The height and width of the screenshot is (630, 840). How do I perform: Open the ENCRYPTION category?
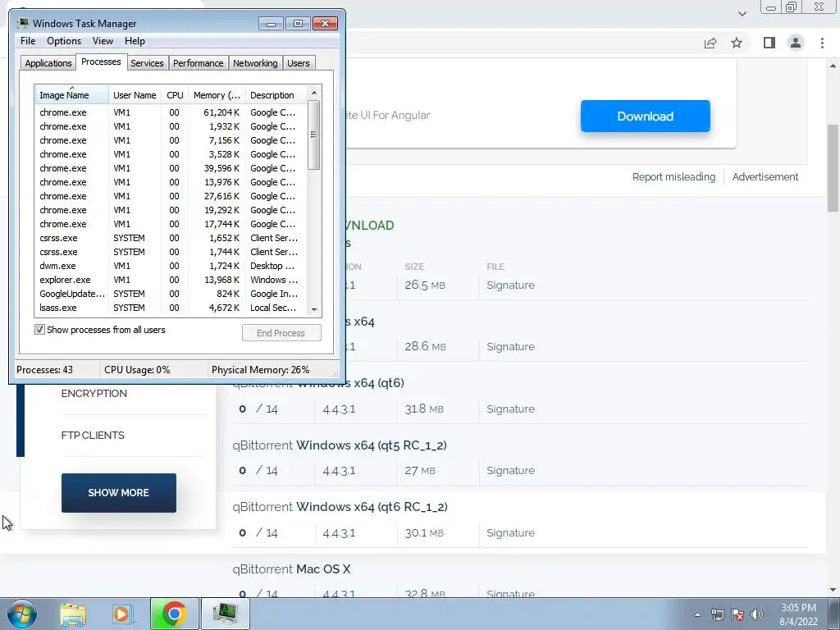tap(94, 393)
